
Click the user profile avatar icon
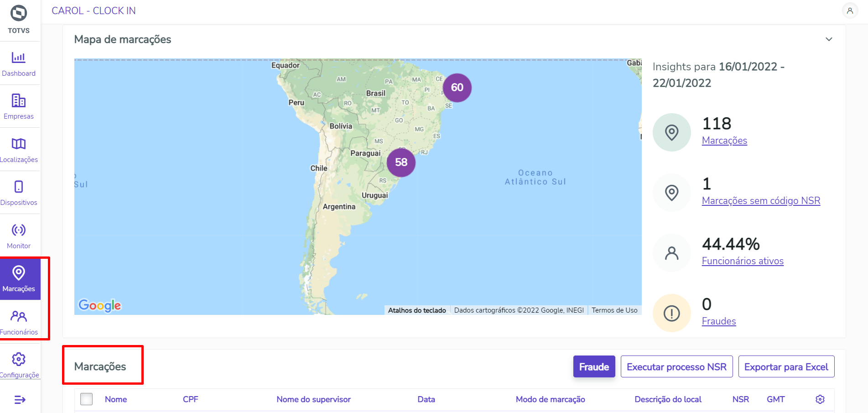click(x=850, y=11)
